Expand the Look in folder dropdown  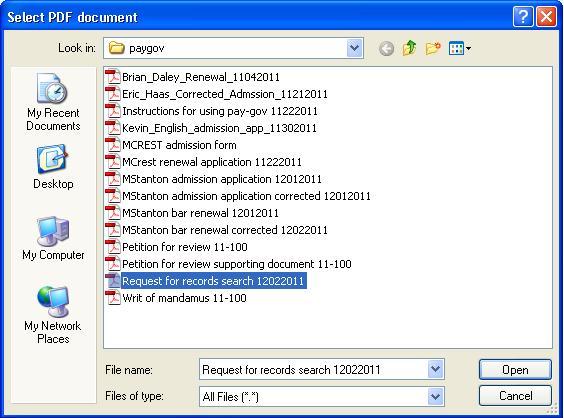[354, 48]
